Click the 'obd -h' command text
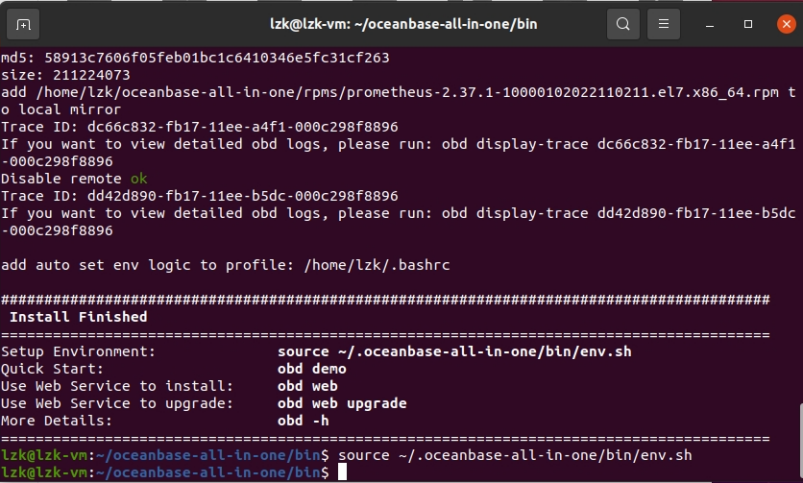Screen dimensions: 803x483 pos(303,421)
